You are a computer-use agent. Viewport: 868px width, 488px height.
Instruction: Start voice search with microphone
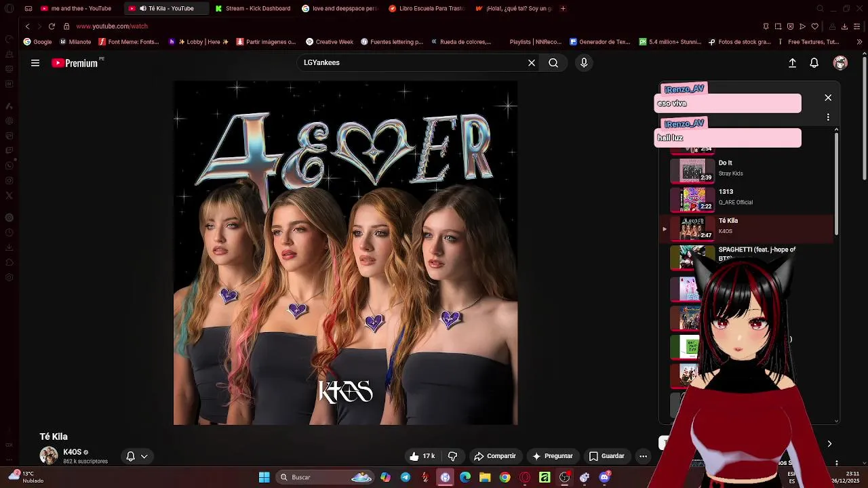[x=584, y=63]
